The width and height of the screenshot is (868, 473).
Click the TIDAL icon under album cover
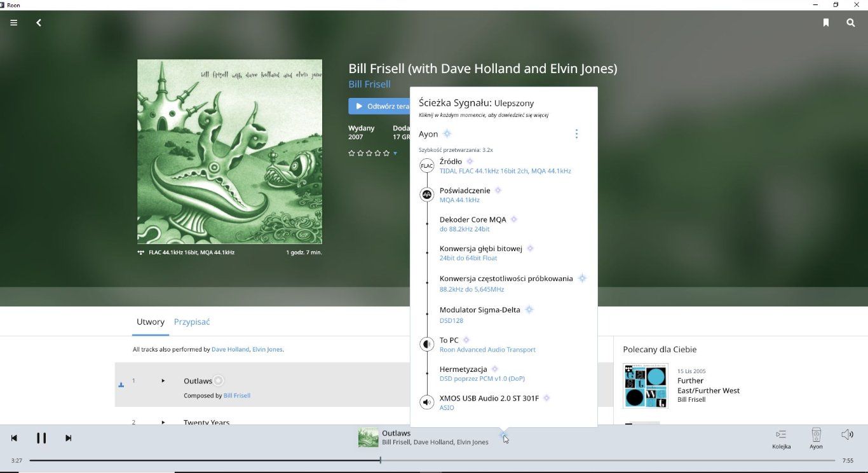point(140,252)
